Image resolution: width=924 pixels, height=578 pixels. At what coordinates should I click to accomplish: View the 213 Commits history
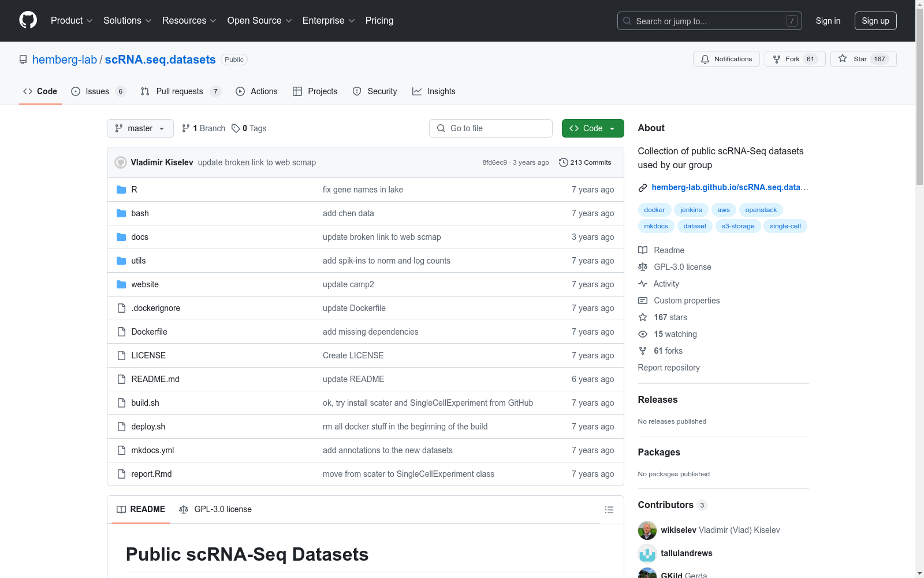tap(585, 162)
